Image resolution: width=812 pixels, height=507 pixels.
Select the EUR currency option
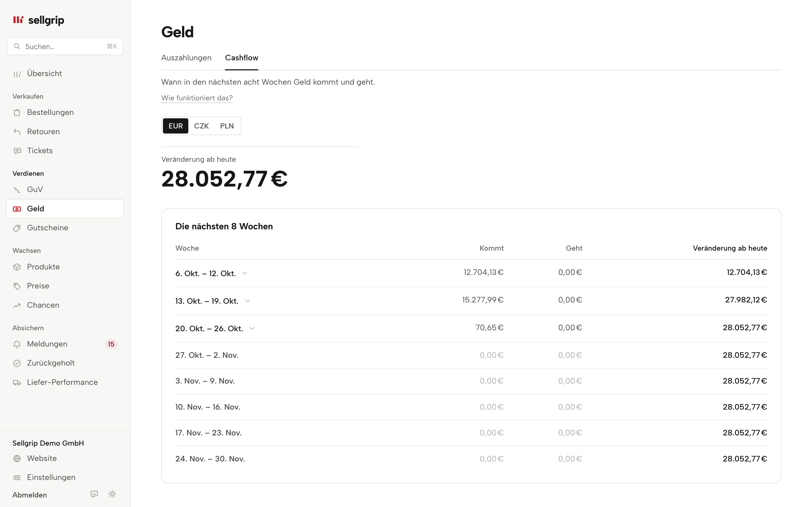(175, 126)
